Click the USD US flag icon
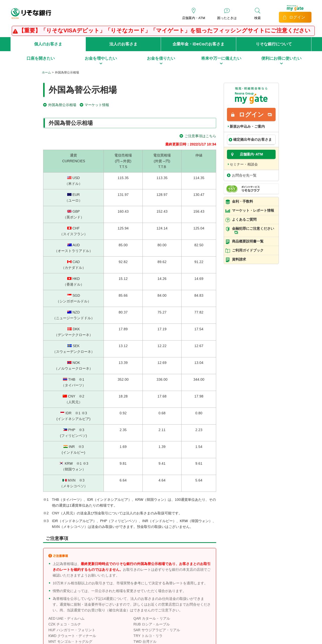This screenshot has width=322, height=644. pos(69,178)
